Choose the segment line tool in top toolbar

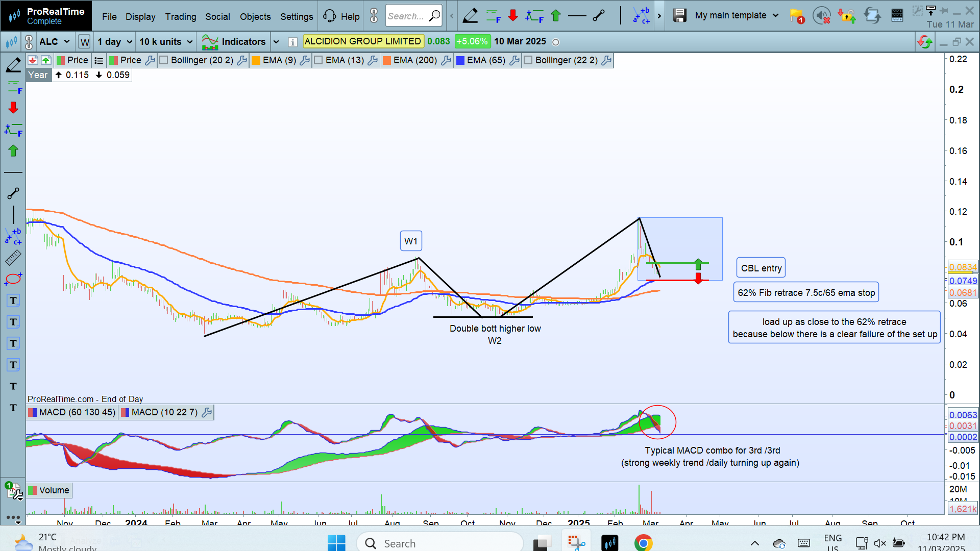click(599, 16)
